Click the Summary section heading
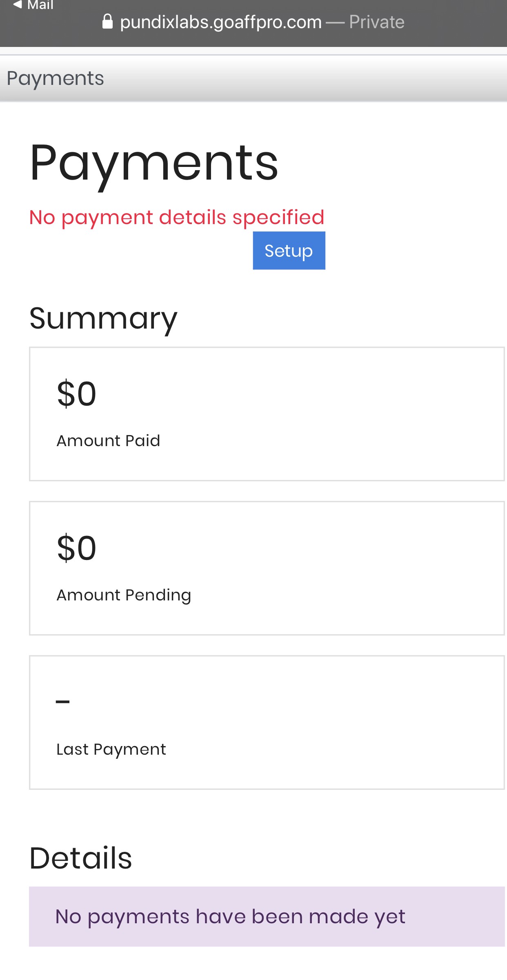 tap(103, 318)
